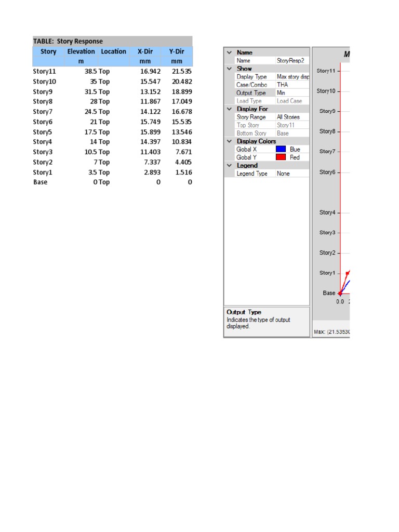Click the Y-Dir column header

(177, 51)
